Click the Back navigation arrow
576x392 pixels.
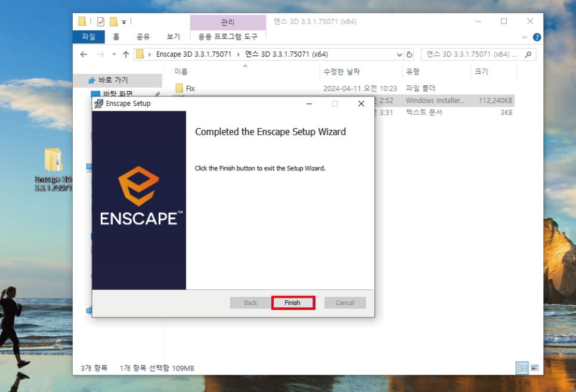click(x=83, y=54)
